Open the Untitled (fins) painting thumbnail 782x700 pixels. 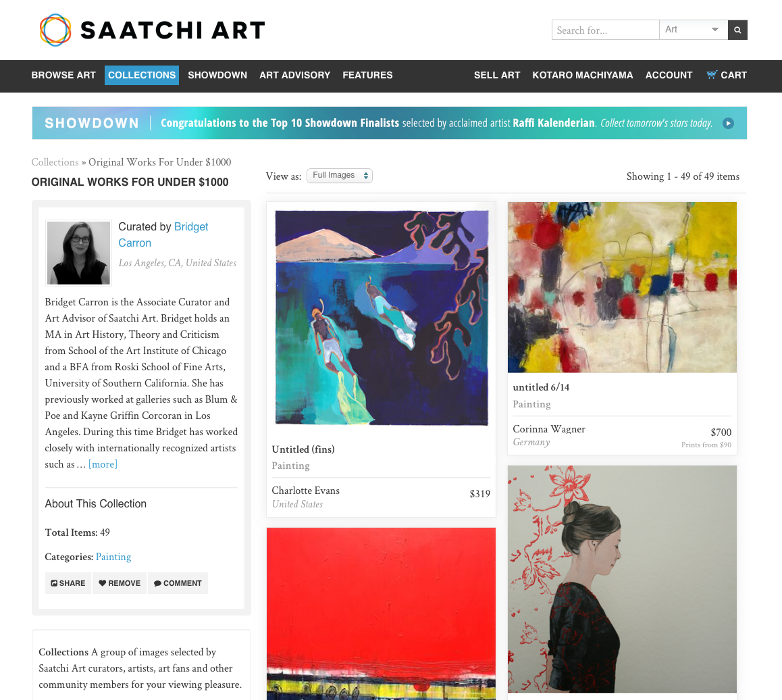pos(382,318)
